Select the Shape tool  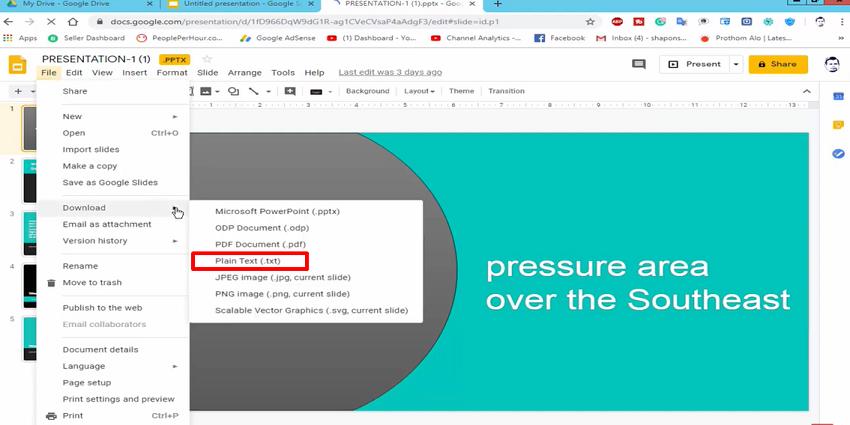point(234,91)
